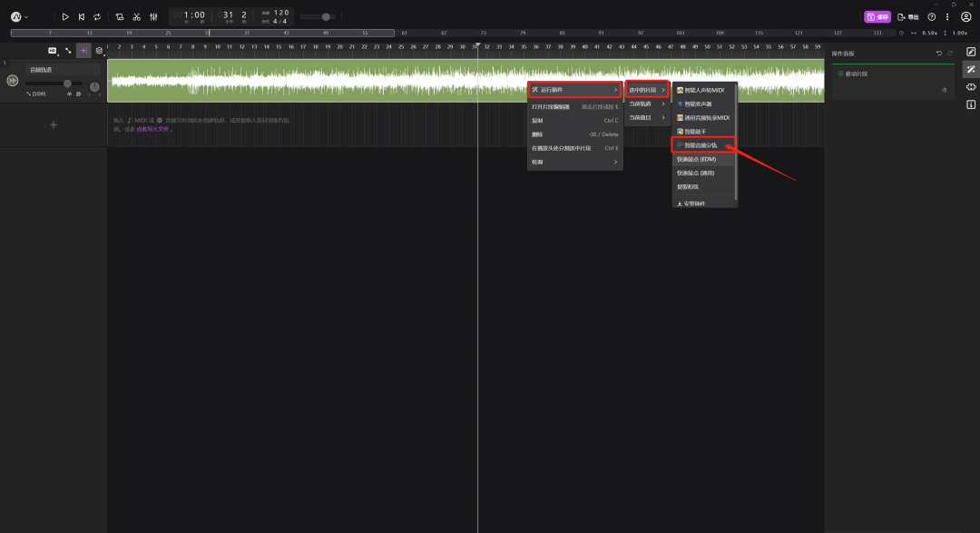
Task: Click the track 1 pan knob
Action: (x=94, y=87)
